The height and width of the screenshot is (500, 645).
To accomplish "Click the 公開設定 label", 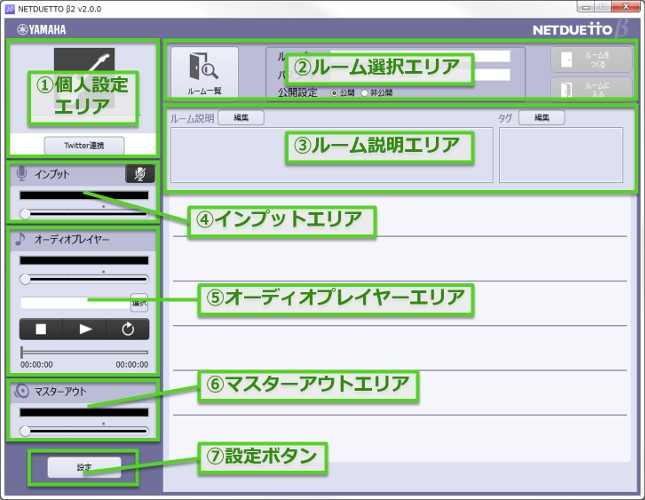I will (x=297, y=93).
